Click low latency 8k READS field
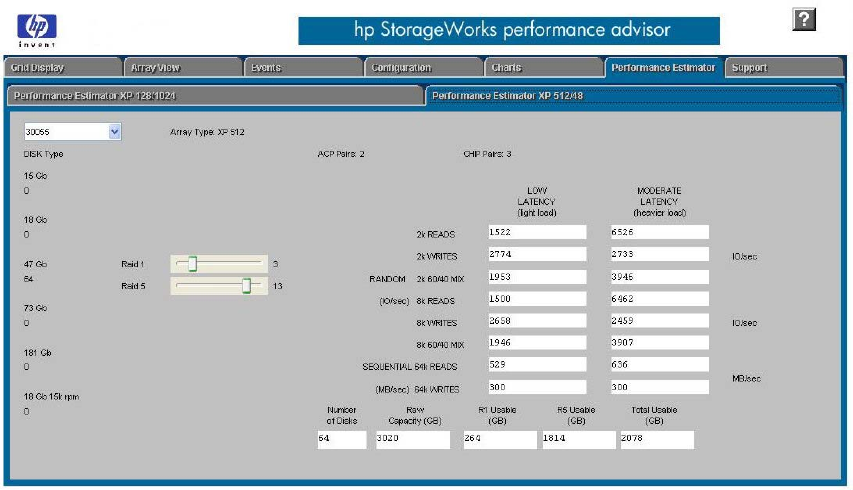 click(537, 299)
